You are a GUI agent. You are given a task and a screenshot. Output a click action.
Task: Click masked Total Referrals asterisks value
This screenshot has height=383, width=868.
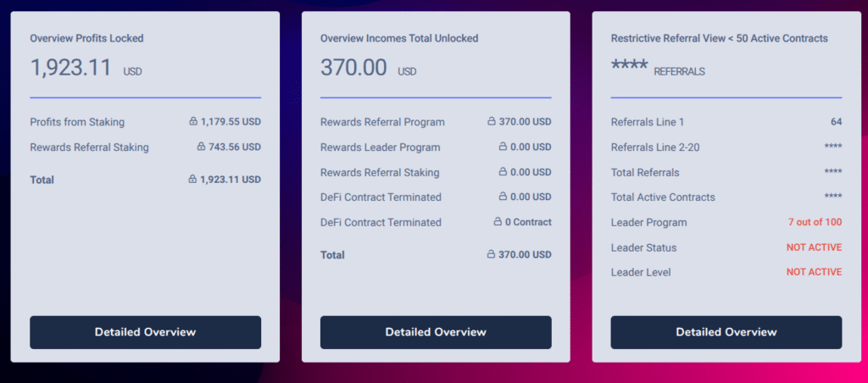click(x=833, y=172)
